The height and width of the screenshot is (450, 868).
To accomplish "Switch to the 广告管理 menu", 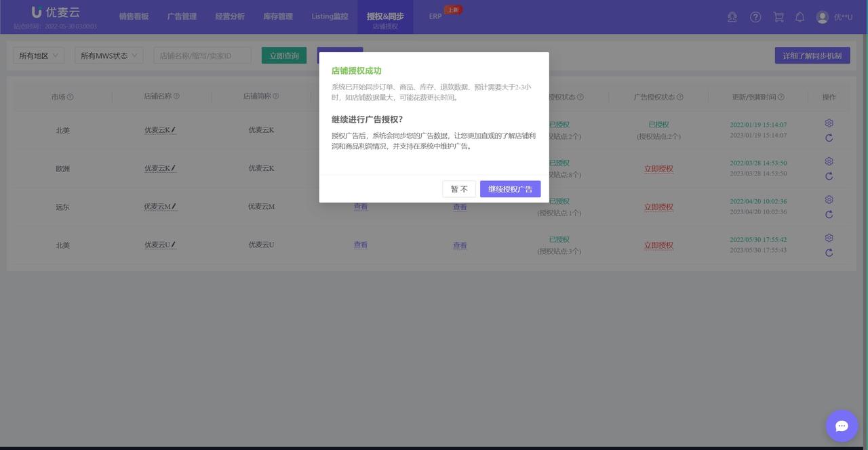I will pyautogui.click(x=182, y=16).
